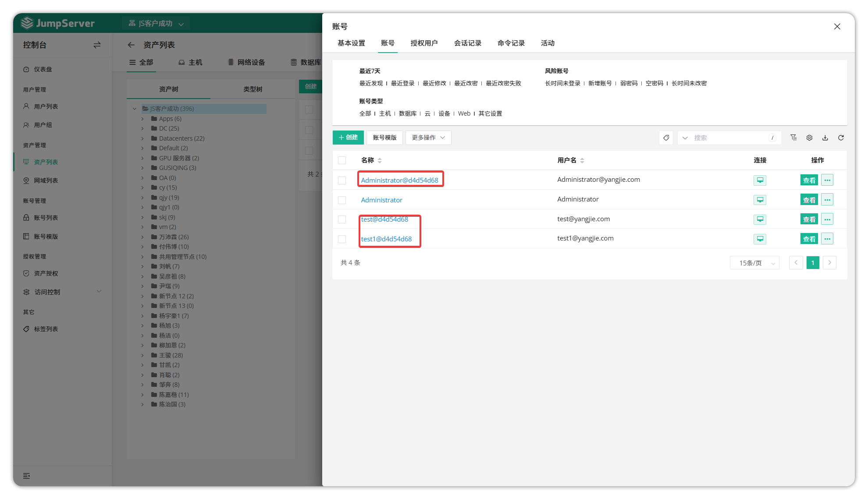Switch to the 授权用户 tab
This screenshot has width=868, height=495.
[423, 43]
